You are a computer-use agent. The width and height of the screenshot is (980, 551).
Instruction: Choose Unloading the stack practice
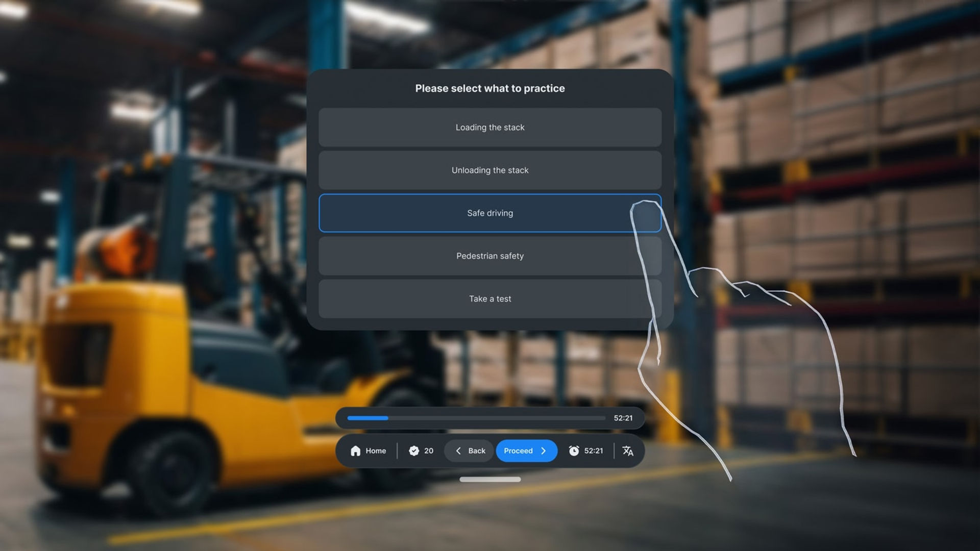tap(490, 170)
